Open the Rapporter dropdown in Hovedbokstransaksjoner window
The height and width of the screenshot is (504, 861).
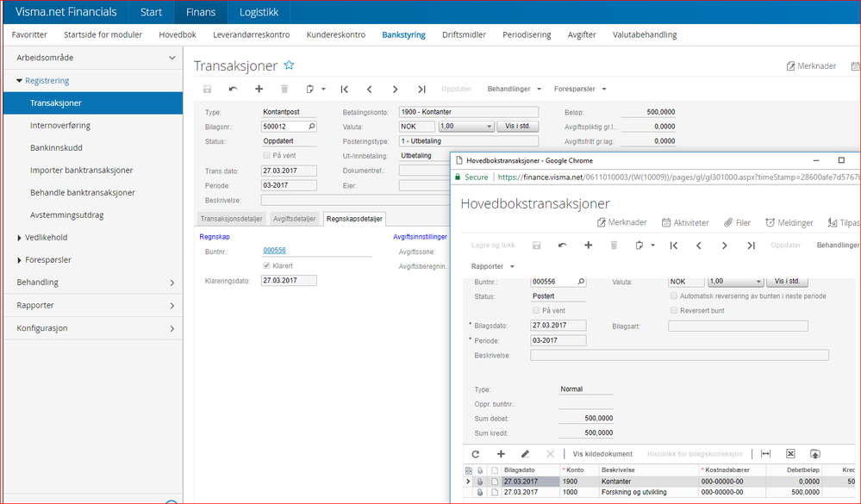click(492, 266)
